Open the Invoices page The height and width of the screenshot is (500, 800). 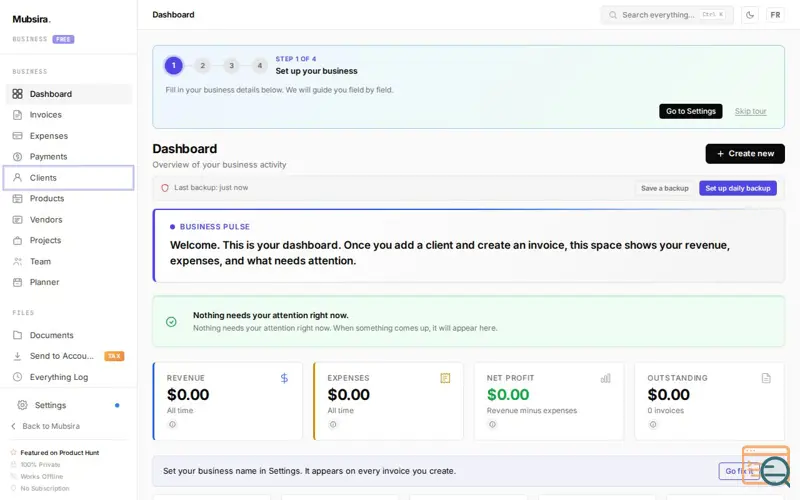pyautogui.click(x=69, y=115)
